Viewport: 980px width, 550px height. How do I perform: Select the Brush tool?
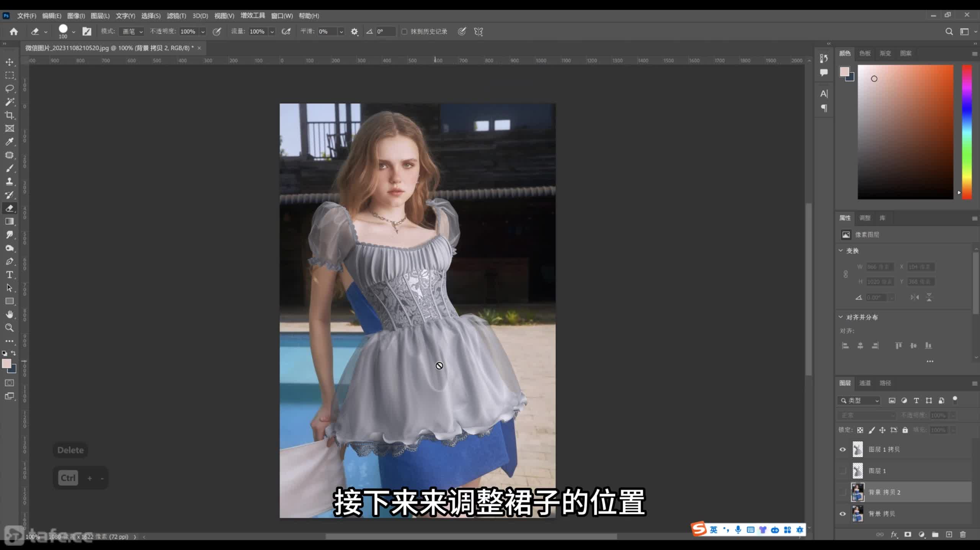10,168
